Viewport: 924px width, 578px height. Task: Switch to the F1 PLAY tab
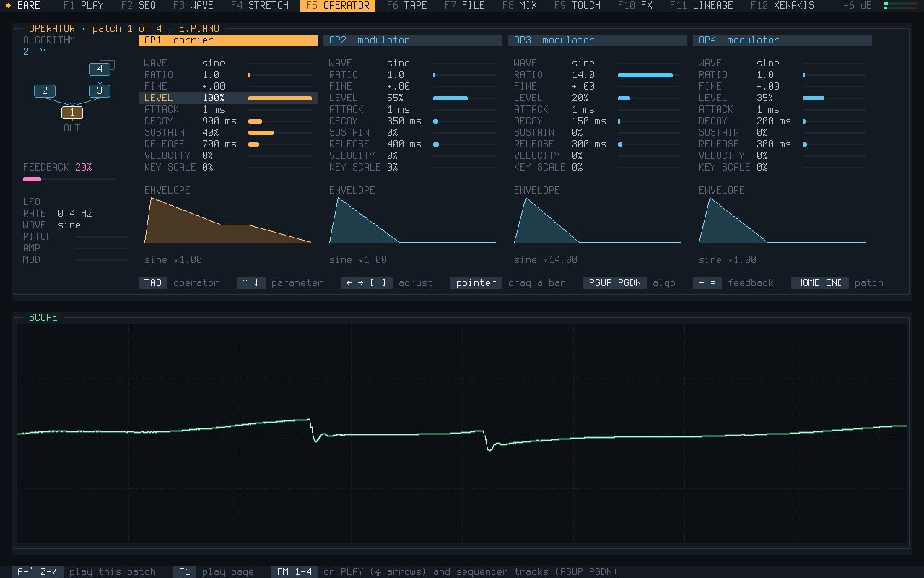(84, 5)
